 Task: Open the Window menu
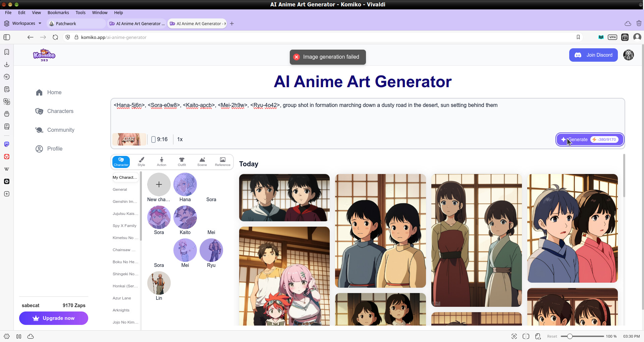100,12
